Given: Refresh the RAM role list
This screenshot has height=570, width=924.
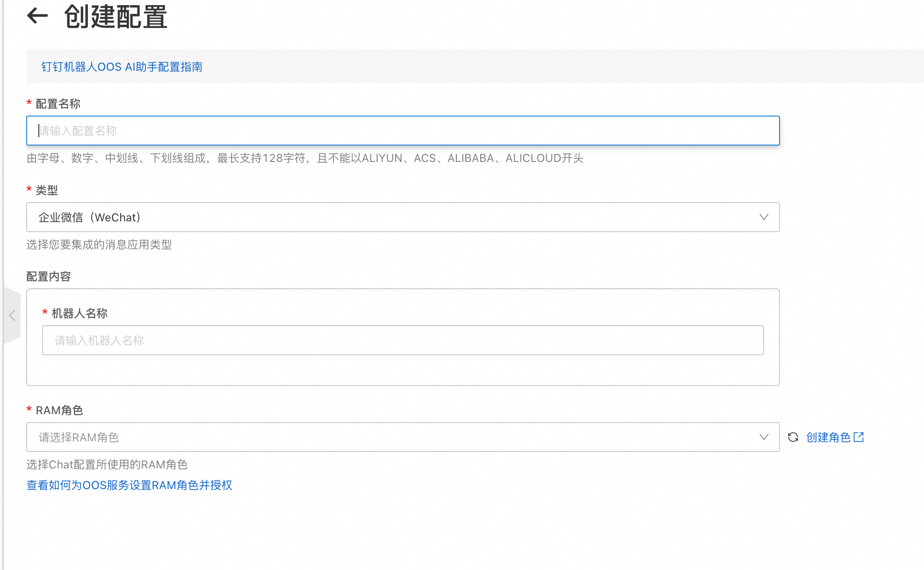Looking at the screenshot, I should pyautogui.click(x=793, y=437).
